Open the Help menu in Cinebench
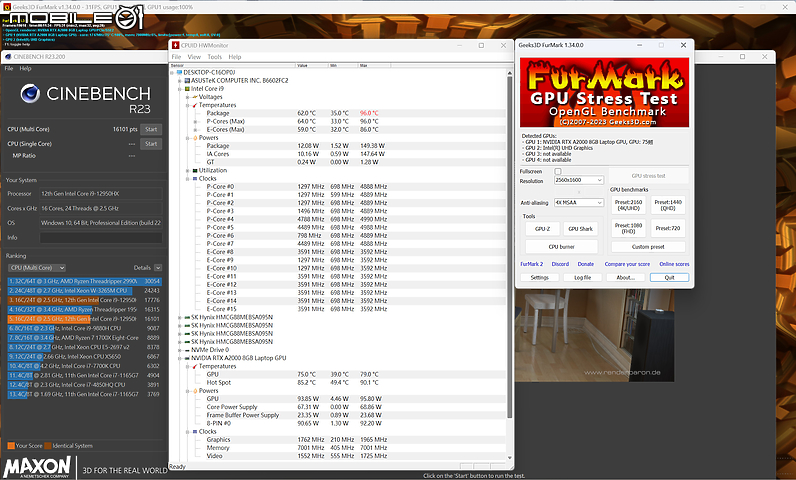The width and height of the screenshot is (796, 480). (25, 68)
